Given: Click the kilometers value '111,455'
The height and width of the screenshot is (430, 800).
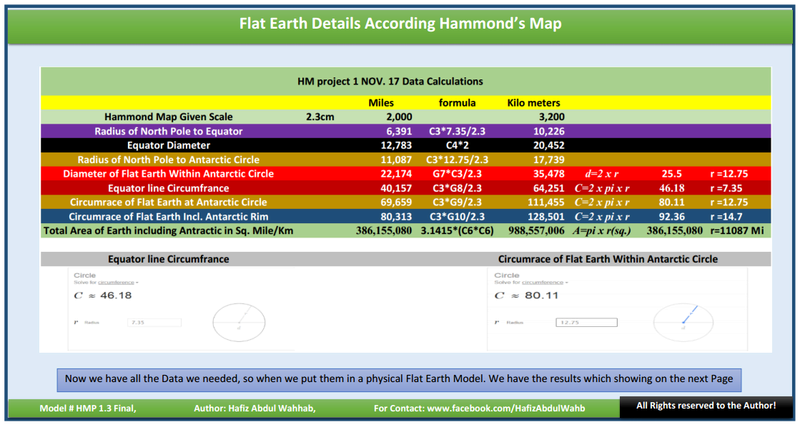Looking at the screenshot, I should [546, 202].
